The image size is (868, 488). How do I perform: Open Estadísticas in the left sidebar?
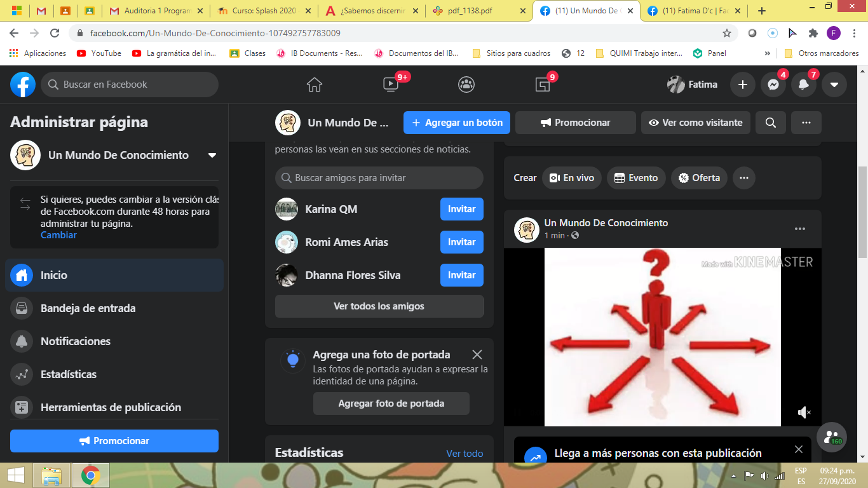click(69, 374)
